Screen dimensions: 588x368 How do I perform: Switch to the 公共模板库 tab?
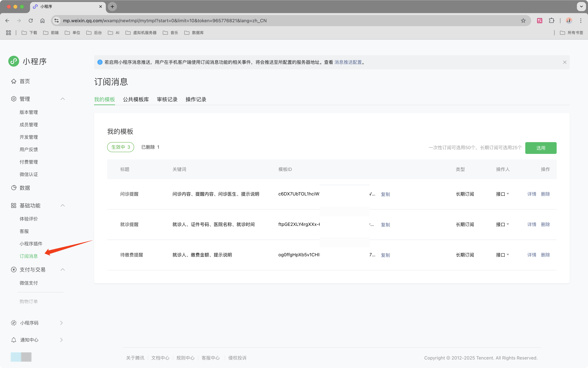click(136, 99)
